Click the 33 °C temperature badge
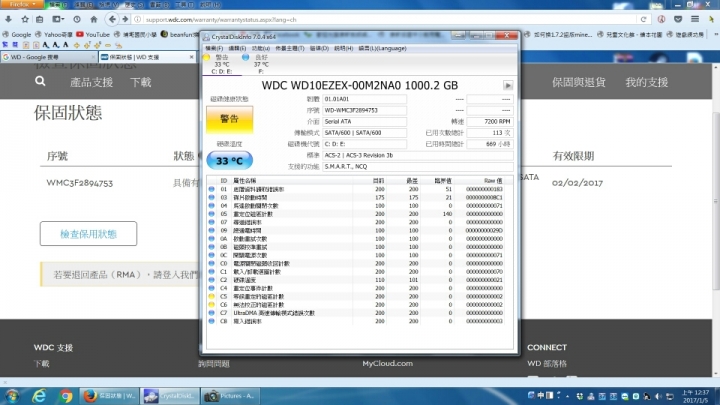This screenshot has height=405, width=720. 229,160
